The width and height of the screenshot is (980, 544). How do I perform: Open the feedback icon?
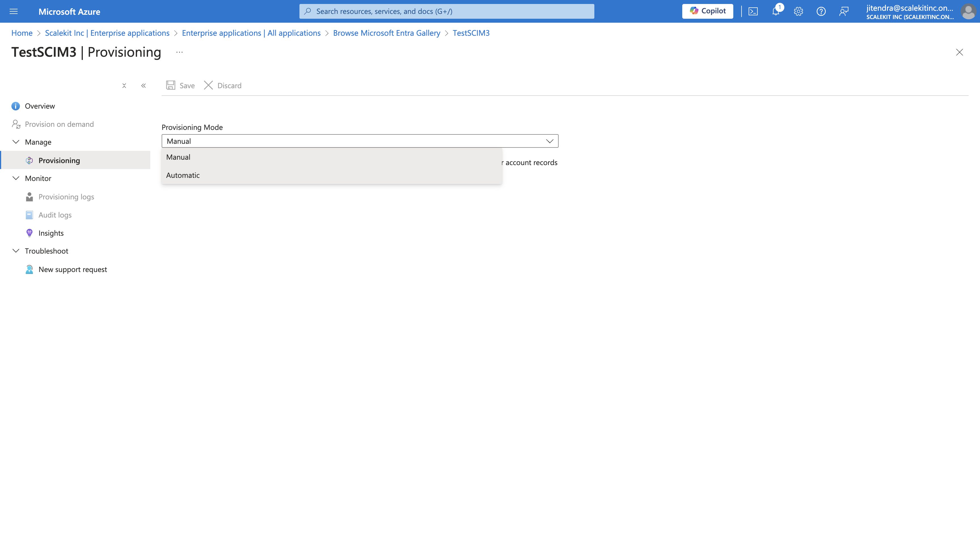click(844, 11)
